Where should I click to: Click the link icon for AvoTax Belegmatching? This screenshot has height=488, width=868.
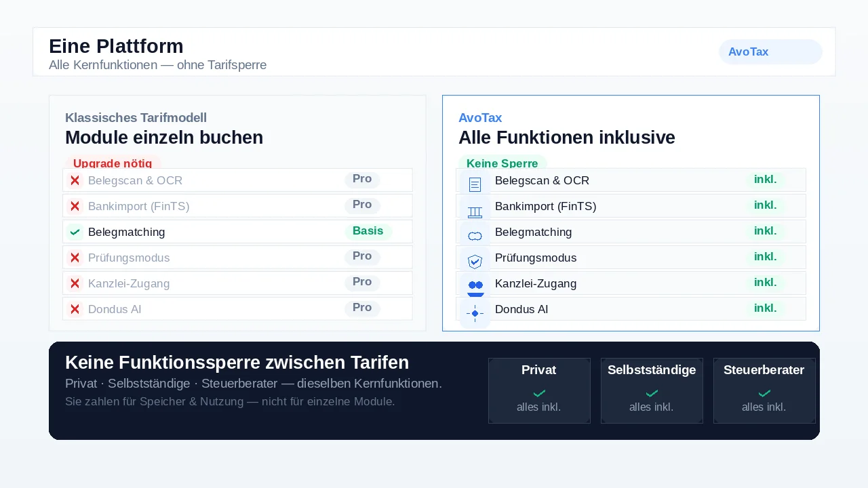pyautogui.click(x=475, y=236)
